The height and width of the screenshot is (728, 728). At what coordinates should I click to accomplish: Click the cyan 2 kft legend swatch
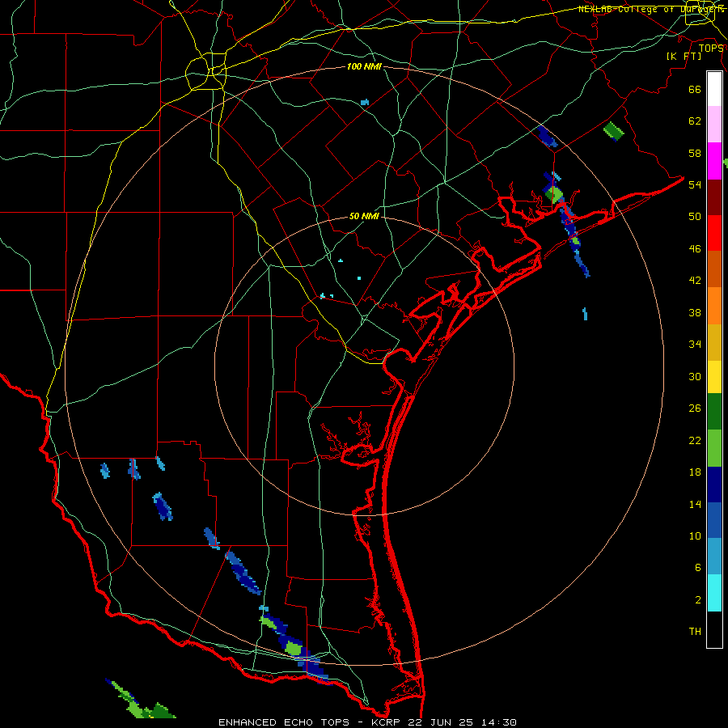pos(714,593)
